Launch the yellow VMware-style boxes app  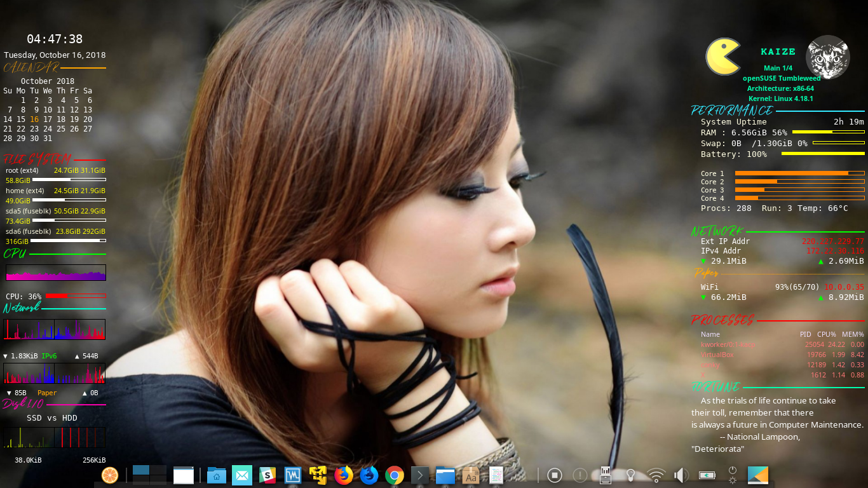point(318,475)
